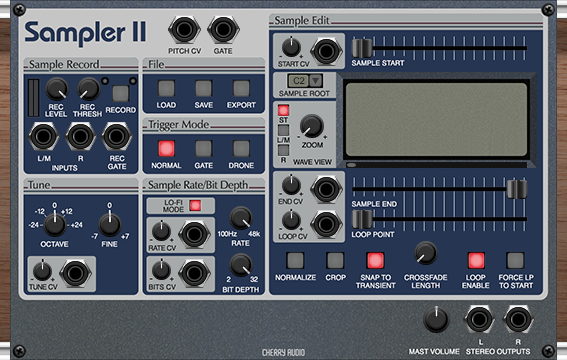Click the END CV attenuator knob
The height and width of the screenshot is (360, 567).
(x=291, y=185)
